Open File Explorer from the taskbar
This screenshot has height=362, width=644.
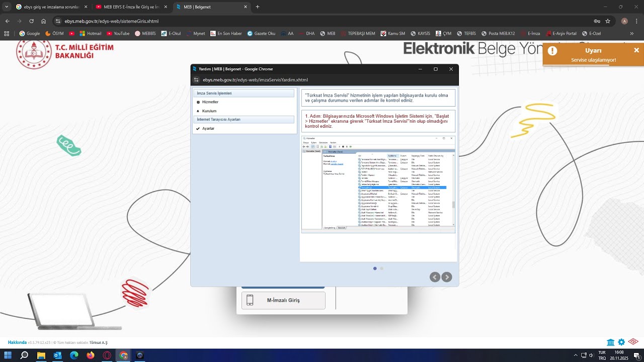[x=41, y=355]
